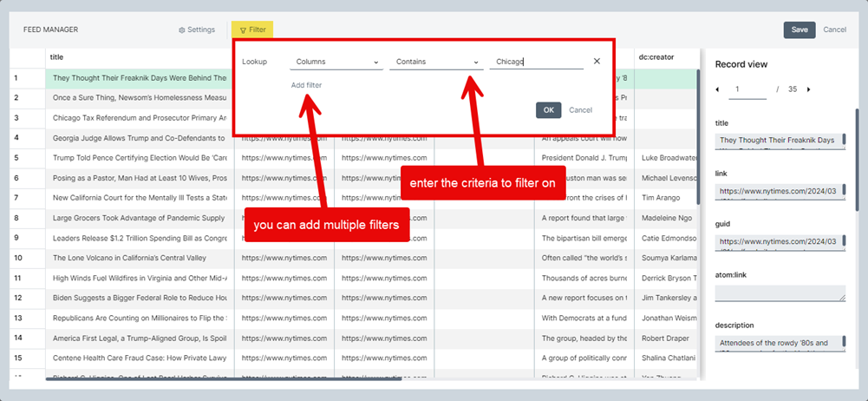
Task: Click the Record view panel scrollbar
Action: click(857, 161)
